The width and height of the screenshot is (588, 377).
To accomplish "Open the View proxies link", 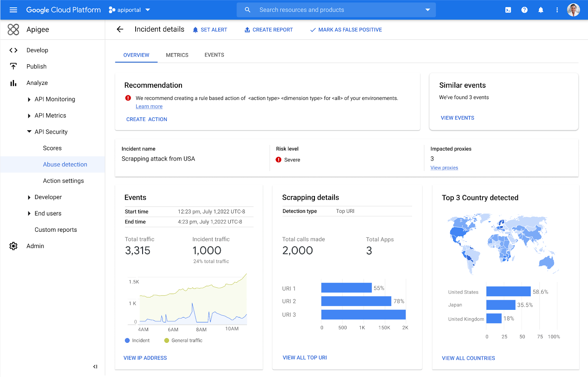I will coord(444,168).
